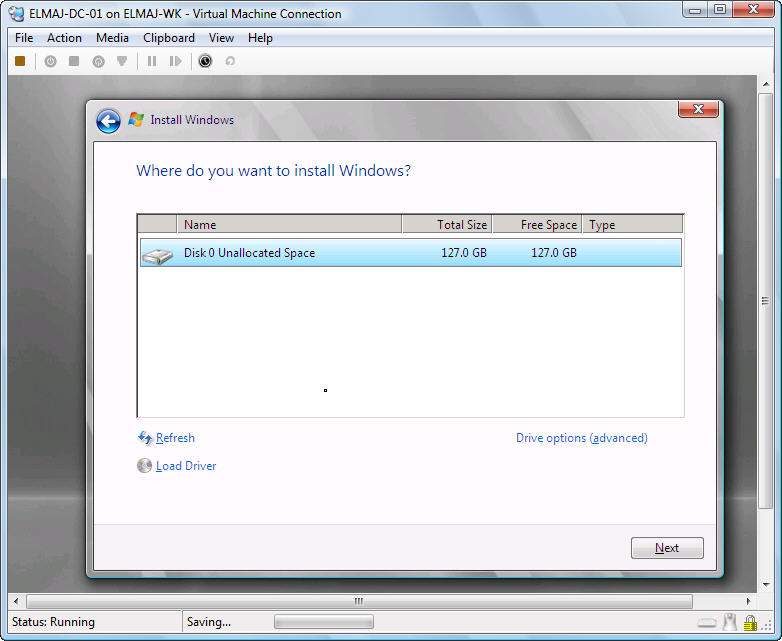Close the Install Windows dialog
This screenshot has height=641, width=782.
pos(698,109)
